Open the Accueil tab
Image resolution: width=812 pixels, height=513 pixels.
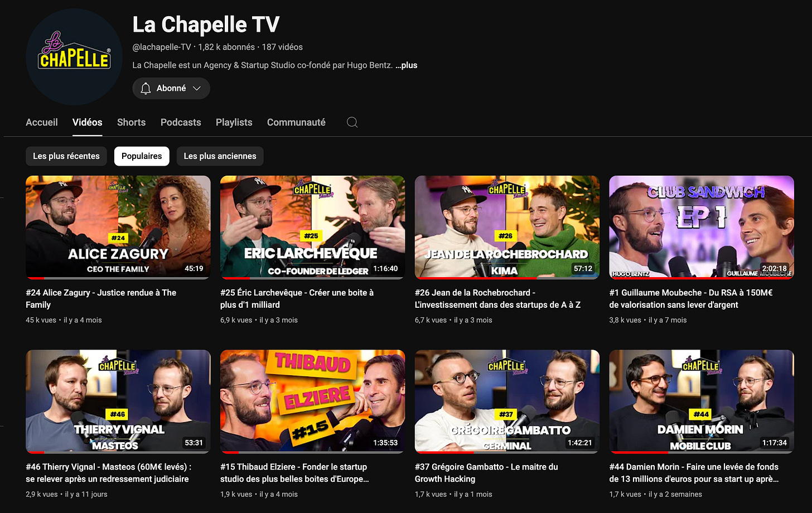(42, 122)
